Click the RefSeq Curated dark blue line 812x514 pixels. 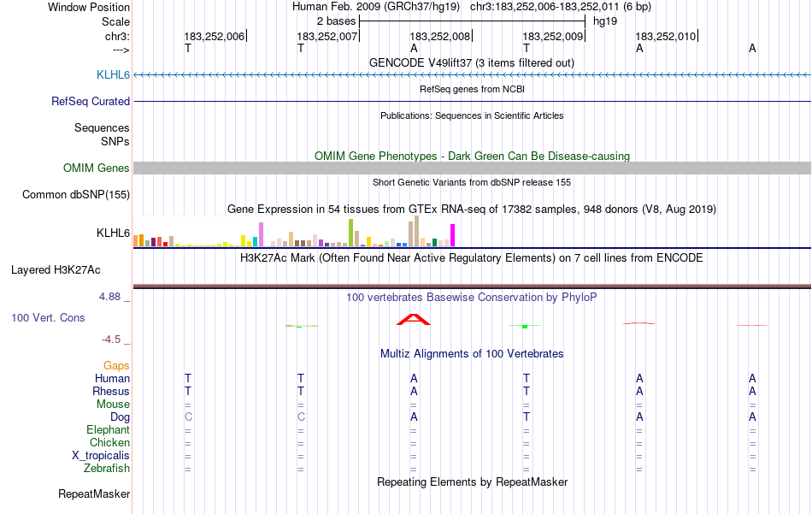click(472, 101)
